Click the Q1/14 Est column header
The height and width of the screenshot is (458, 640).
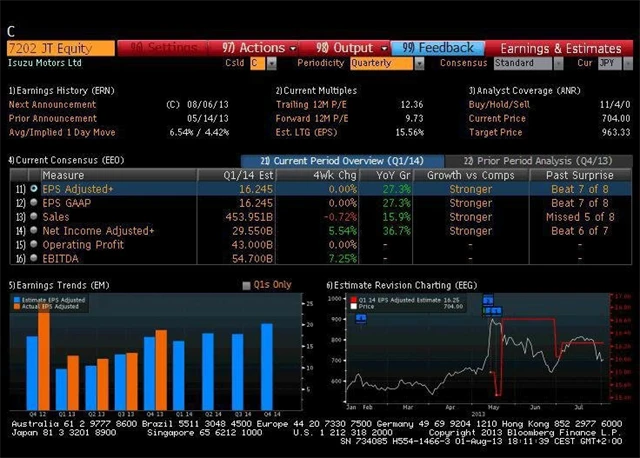click(x=237, y=175)
